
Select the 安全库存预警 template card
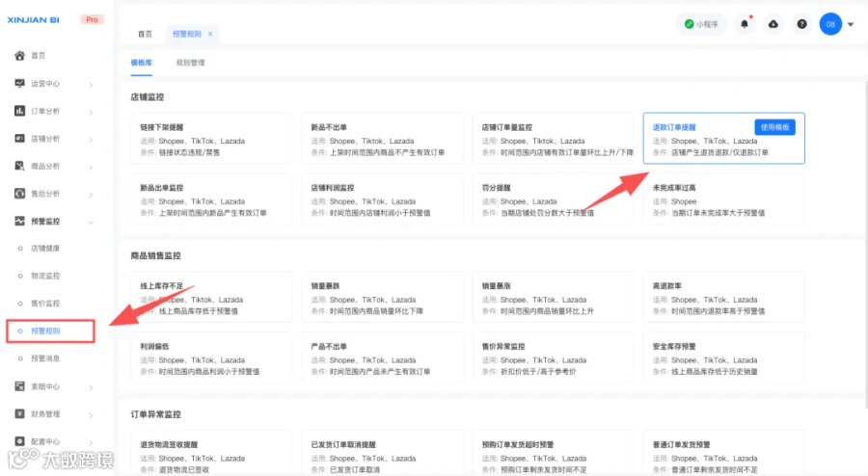click(x=724, y=357)
